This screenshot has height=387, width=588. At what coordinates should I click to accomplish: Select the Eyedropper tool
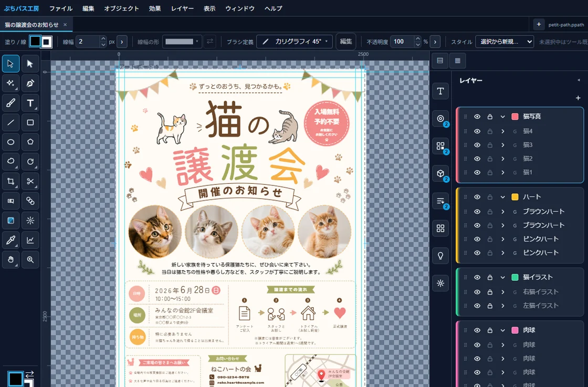[10, 240]
